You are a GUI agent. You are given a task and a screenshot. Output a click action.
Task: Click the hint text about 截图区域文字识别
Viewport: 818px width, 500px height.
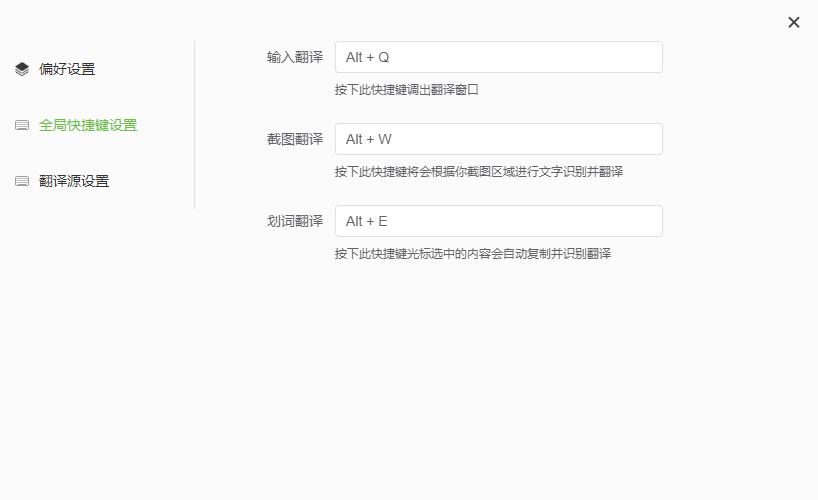(479, 172)
